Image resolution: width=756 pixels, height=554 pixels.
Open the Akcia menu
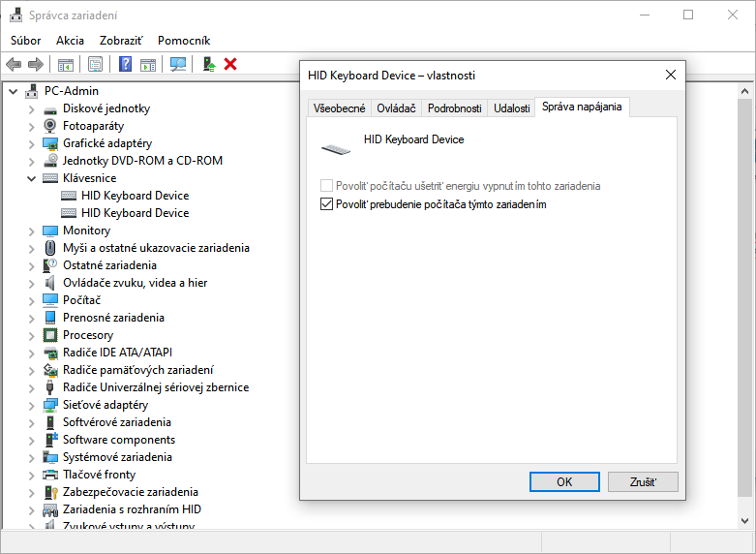tap(70, 41)
